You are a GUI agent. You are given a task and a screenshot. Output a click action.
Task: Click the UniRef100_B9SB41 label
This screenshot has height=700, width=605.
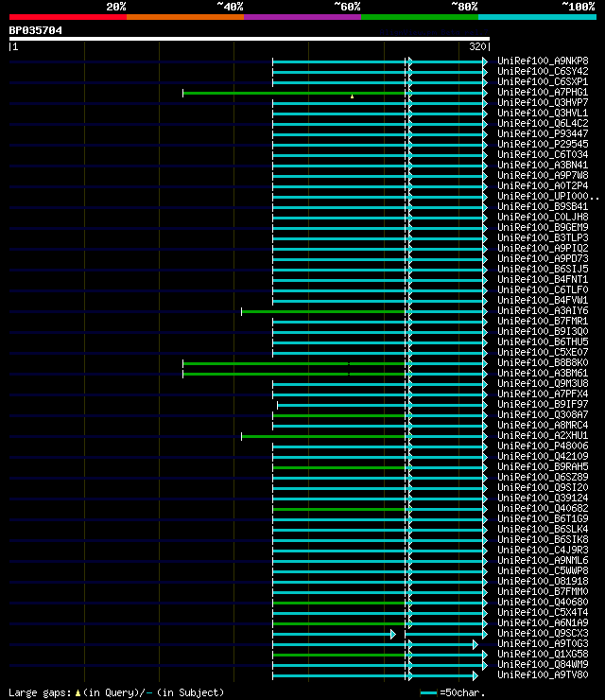(x=543, y=207)
